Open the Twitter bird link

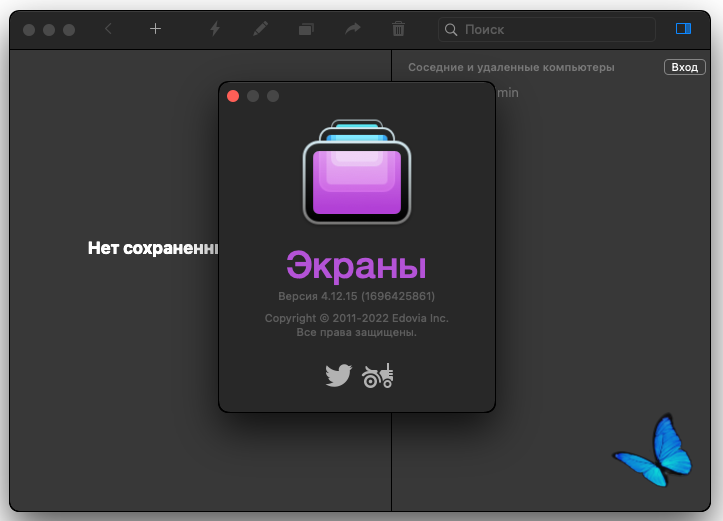[x=338, y=375]
